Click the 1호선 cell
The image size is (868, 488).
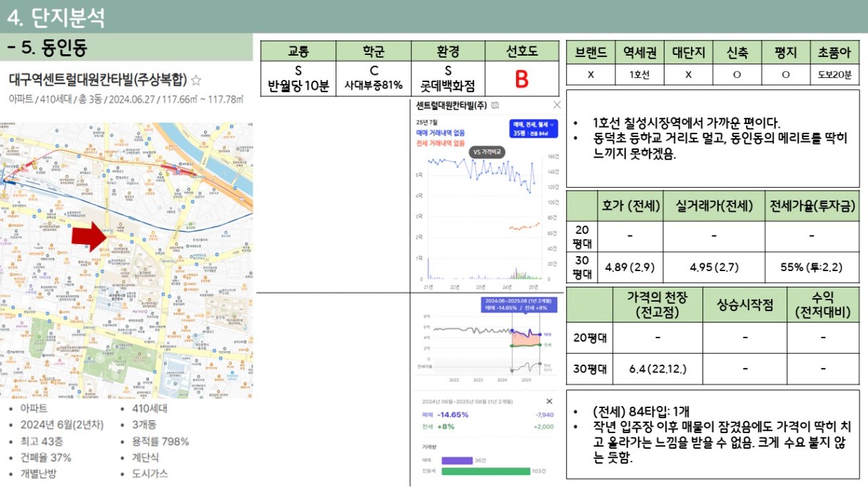(x=640, y=74)
